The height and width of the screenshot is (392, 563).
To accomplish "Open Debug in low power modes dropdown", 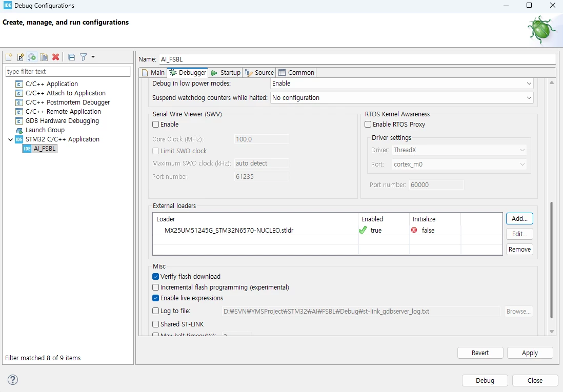I will coord(402,84).
